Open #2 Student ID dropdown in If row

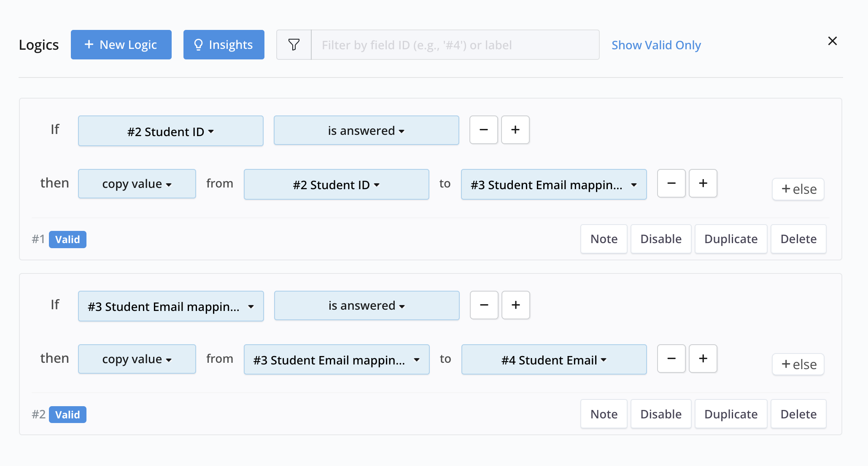[x=170, y=131]
